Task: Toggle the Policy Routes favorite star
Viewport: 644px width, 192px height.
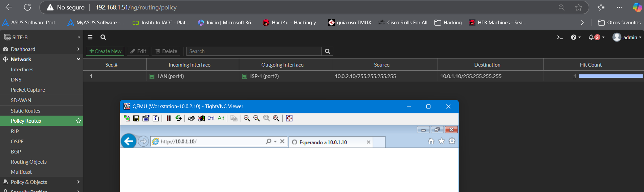Action: pyautogui.click(x=79, y=121)
